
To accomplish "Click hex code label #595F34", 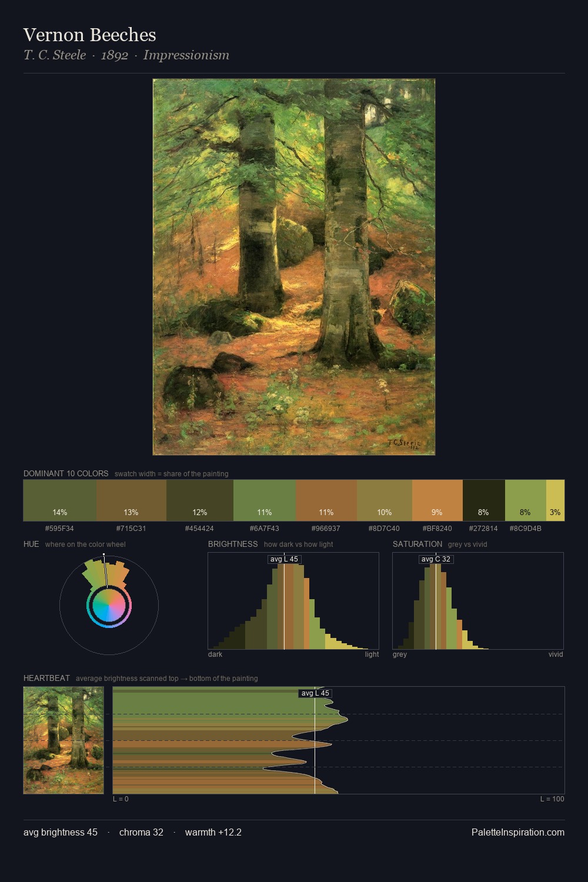I will click(60, 529).
